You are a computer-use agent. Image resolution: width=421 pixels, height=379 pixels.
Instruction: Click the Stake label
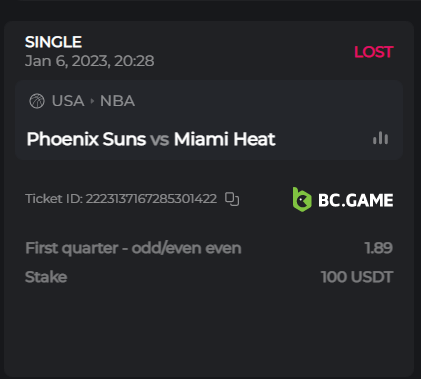pos(46,277)
